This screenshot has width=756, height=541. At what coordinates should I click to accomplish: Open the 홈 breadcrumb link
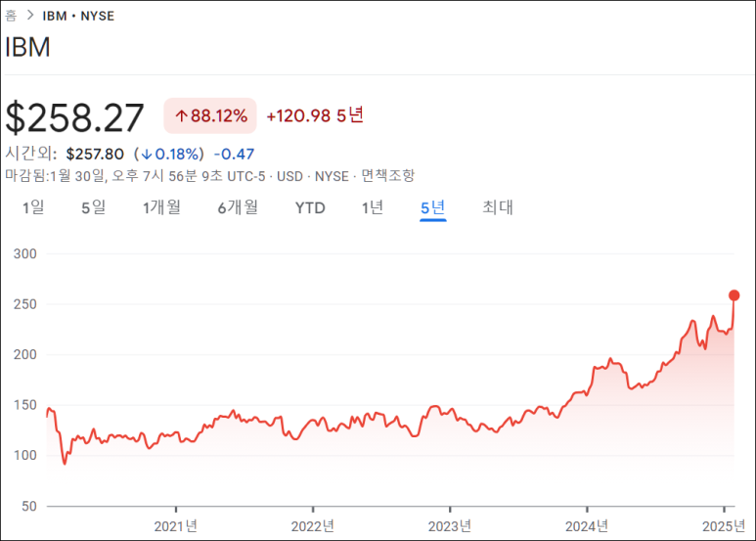[x=11, y=16]
